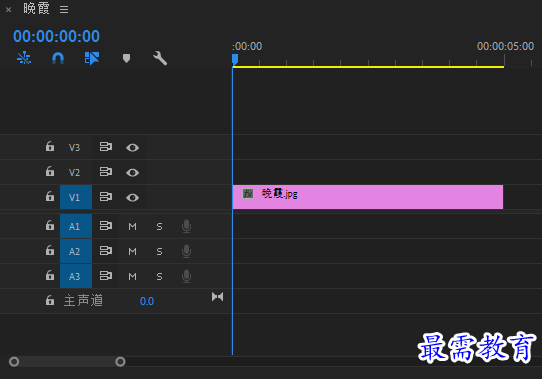Click the blue playhead marker
Screen dimensions: 542x379
pyautogui.click(x=235, y=59)
